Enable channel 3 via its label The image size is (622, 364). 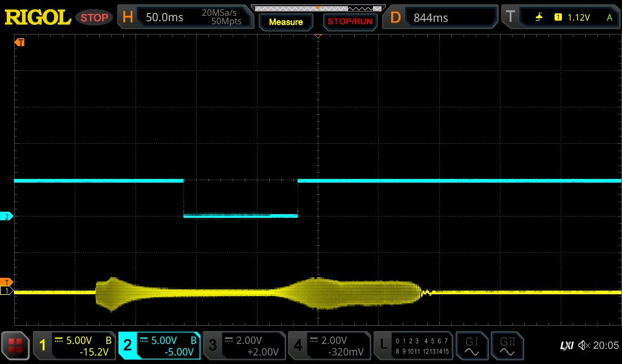213,345
